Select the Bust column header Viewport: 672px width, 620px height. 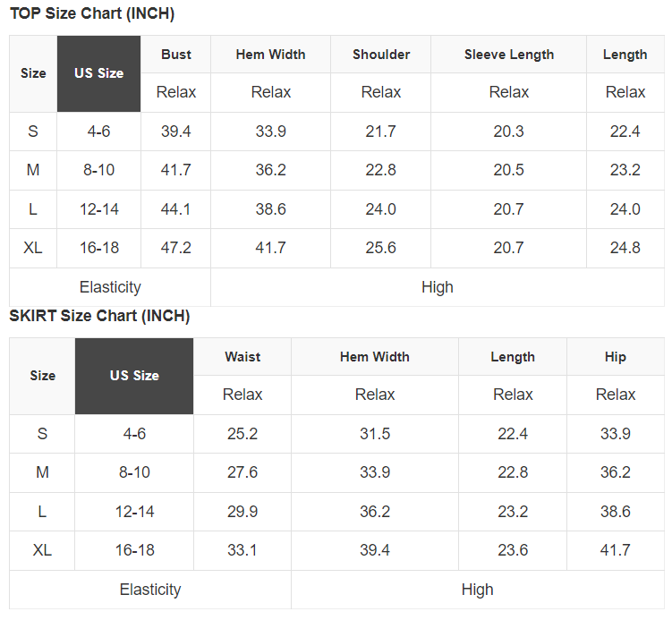176,55
